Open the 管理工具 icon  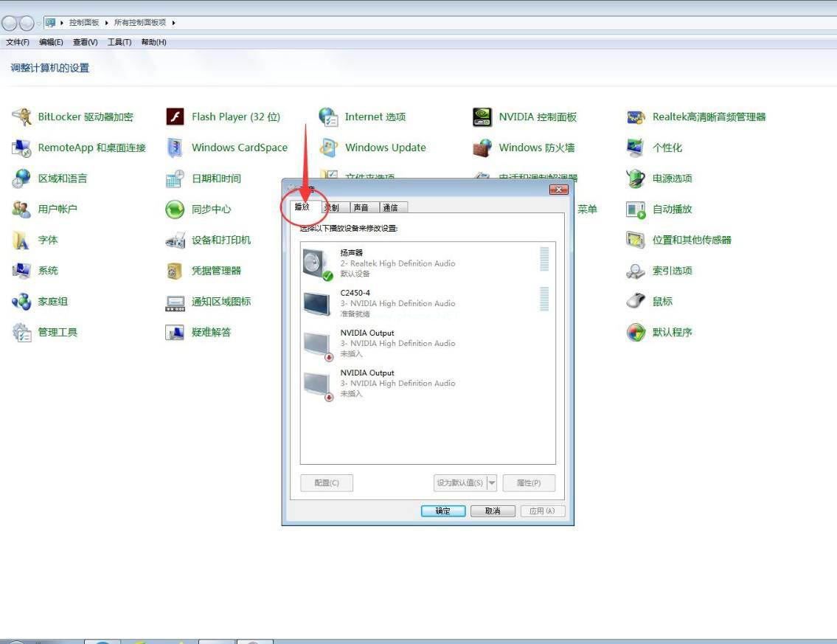pyautogui.click(x=22, y=332)
